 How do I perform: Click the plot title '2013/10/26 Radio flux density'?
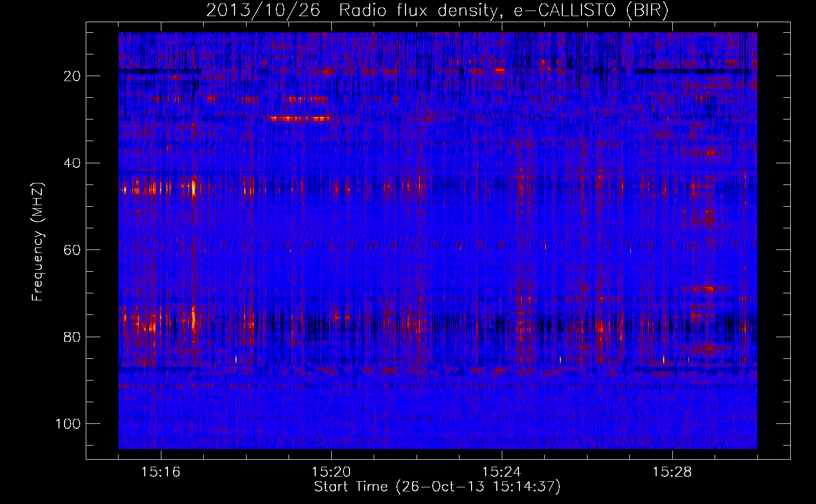437,11
